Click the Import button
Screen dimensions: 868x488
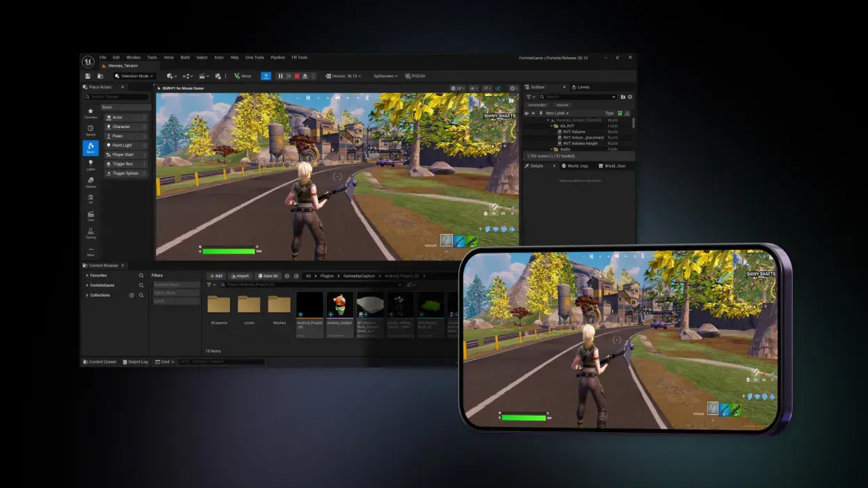coord(241,276)
